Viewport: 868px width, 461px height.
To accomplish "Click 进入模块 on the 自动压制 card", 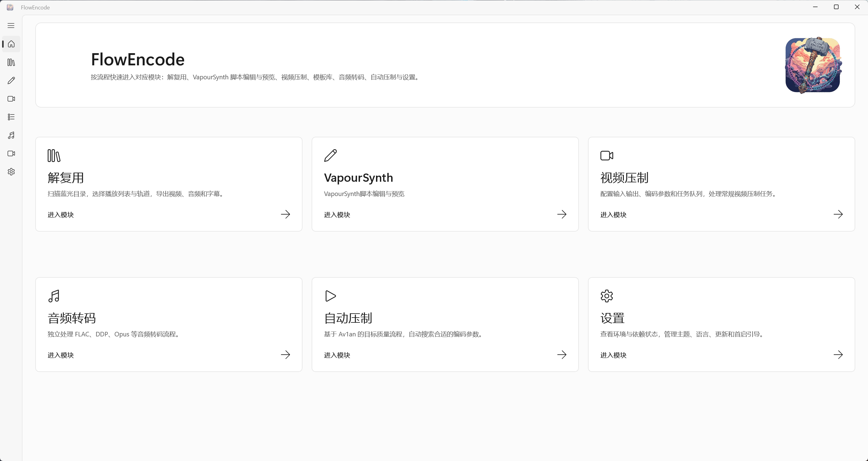I will 337,355.
